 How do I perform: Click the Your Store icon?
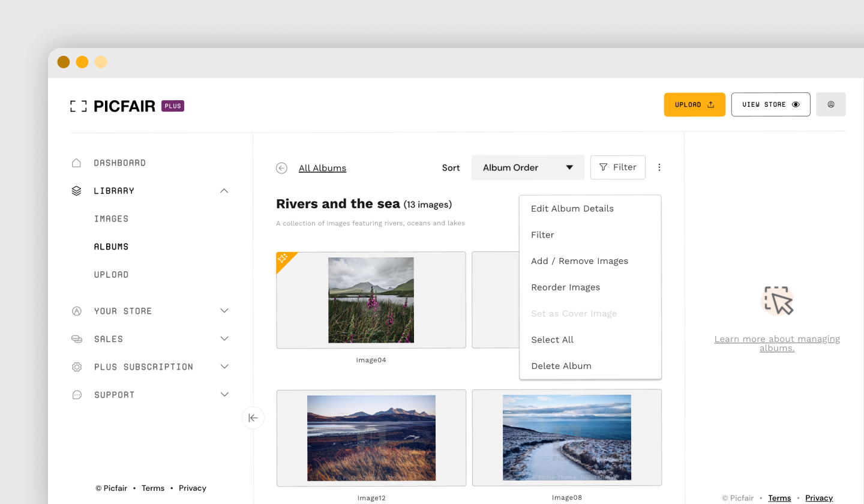click(x=76, y=311)
